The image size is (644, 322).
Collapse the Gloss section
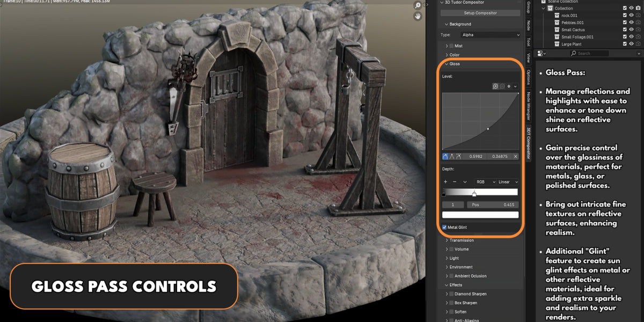tap(446, 64)
